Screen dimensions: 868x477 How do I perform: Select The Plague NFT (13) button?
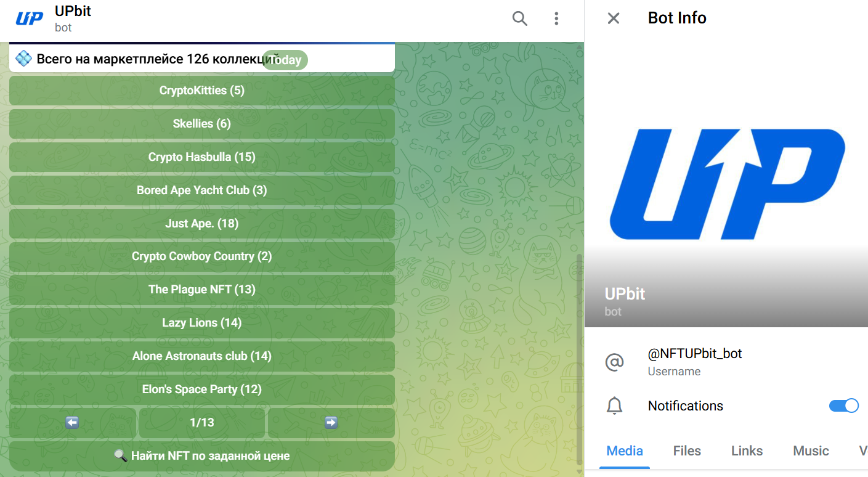click(x=202, y=290)
